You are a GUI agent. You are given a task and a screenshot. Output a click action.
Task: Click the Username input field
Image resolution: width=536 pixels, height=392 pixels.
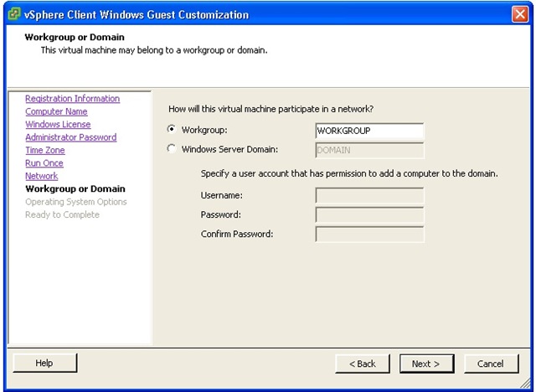pyautogui.click(x=369, y=195)
